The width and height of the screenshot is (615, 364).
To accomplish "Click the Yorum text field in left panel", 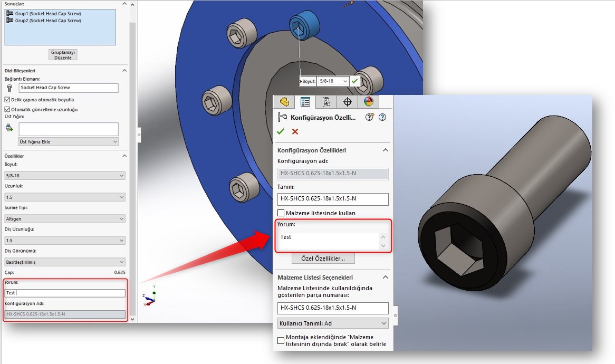I will tap(65, 293).
